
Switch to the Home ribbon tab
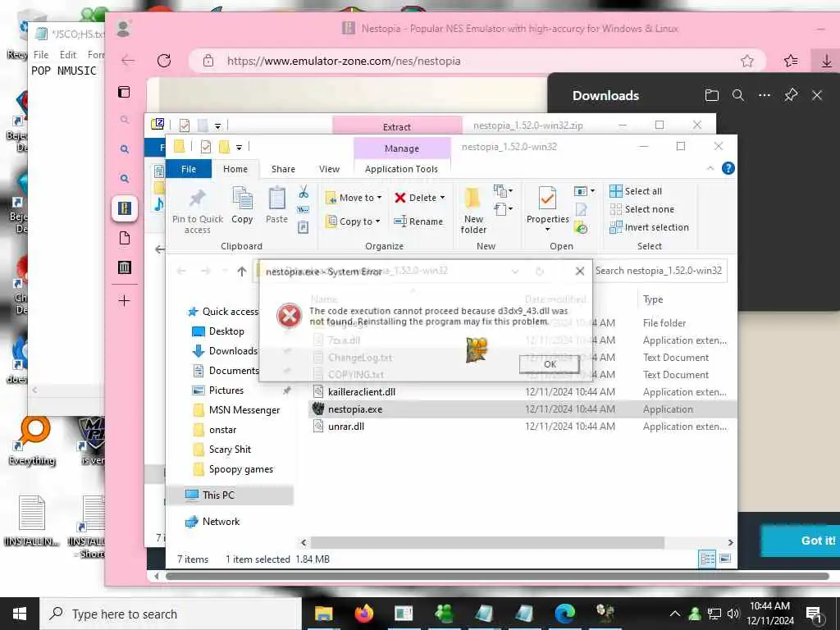tap(235, 169)
